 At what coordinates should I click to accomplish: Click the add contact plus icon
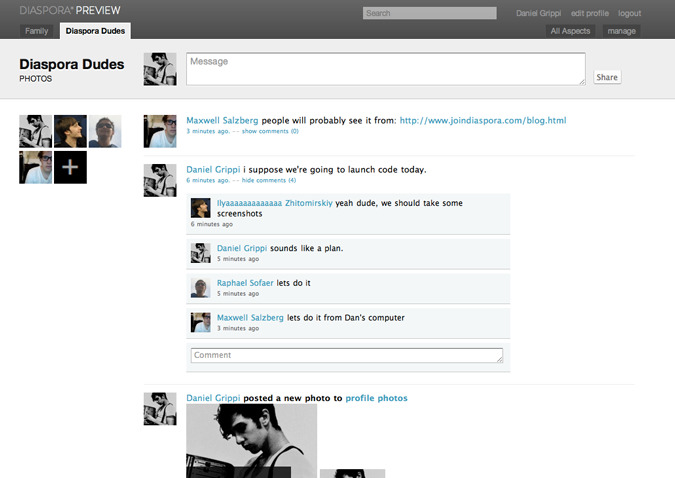click(70, 167)
